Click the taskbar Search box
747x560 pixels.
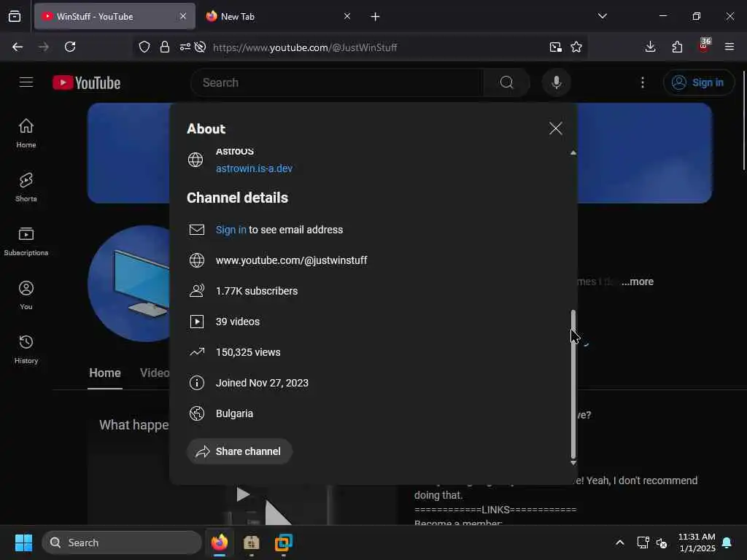pyautogui.click(x=122, y=542)
